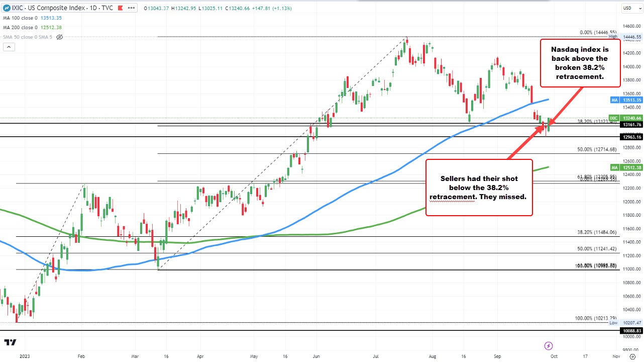
Task: Click the red flag icon in the symbol legend
Action: 120,8
